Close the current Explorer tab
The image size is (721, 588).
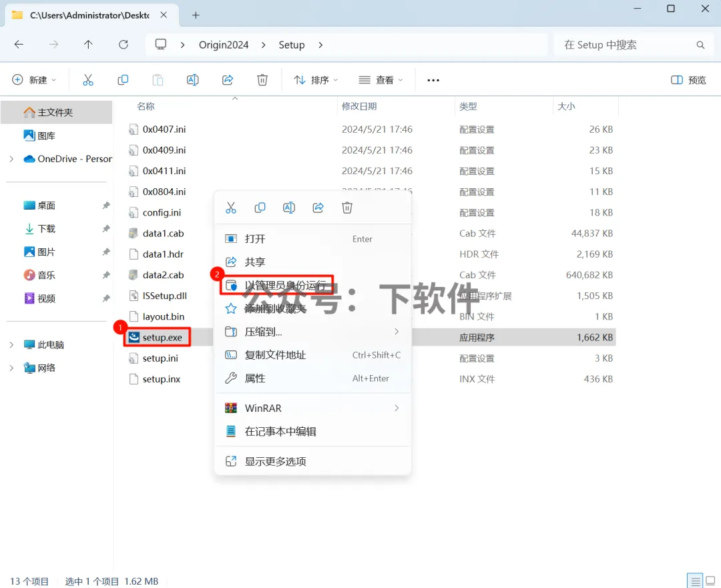(164, 15)
